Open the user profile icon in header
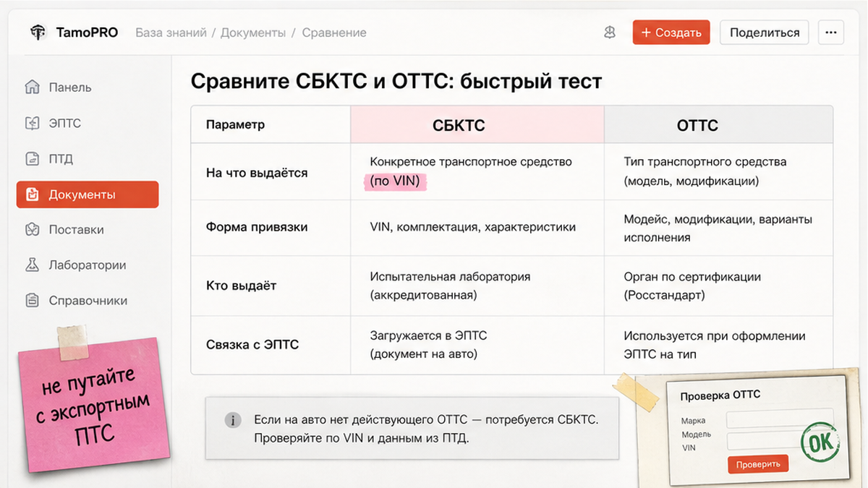 (610, 33)
